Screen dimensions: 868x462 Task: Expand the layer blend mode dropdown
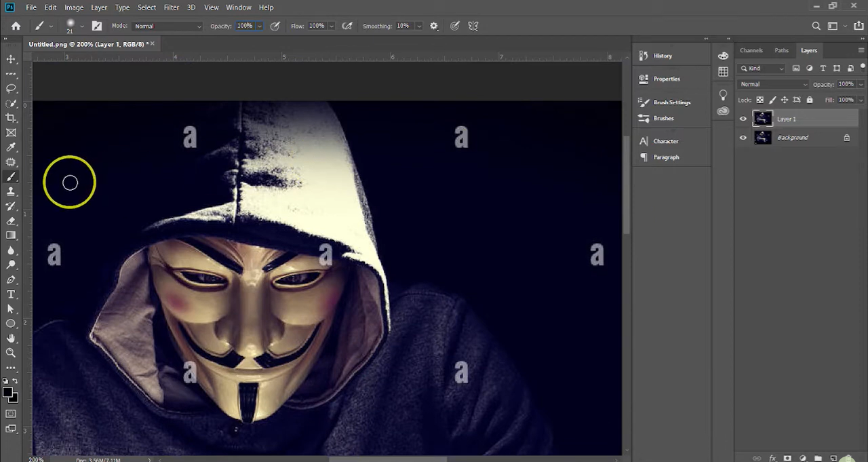(773, 84)
